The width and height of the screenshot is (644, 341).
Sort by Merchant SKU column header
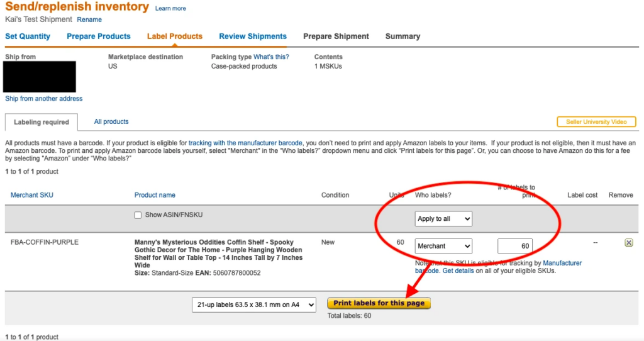coord(32,195)
